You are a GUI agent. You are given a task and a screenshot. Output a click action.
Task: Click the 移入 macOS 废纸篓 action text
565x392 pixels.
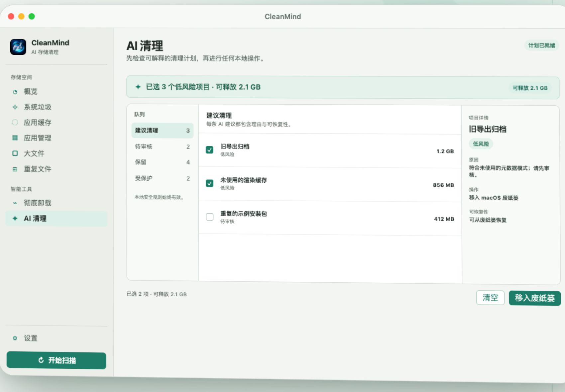pos(494,198)
